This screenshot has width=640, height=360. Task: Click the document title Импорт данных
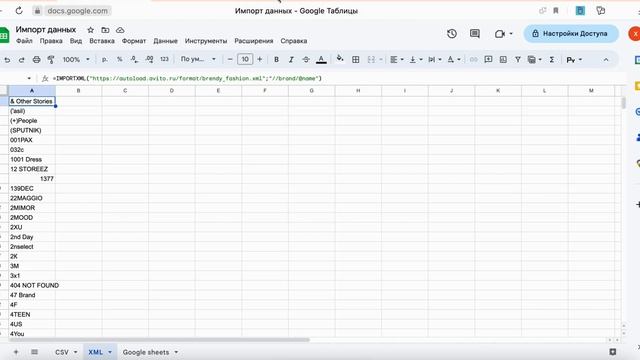click(x=46, y=29)
